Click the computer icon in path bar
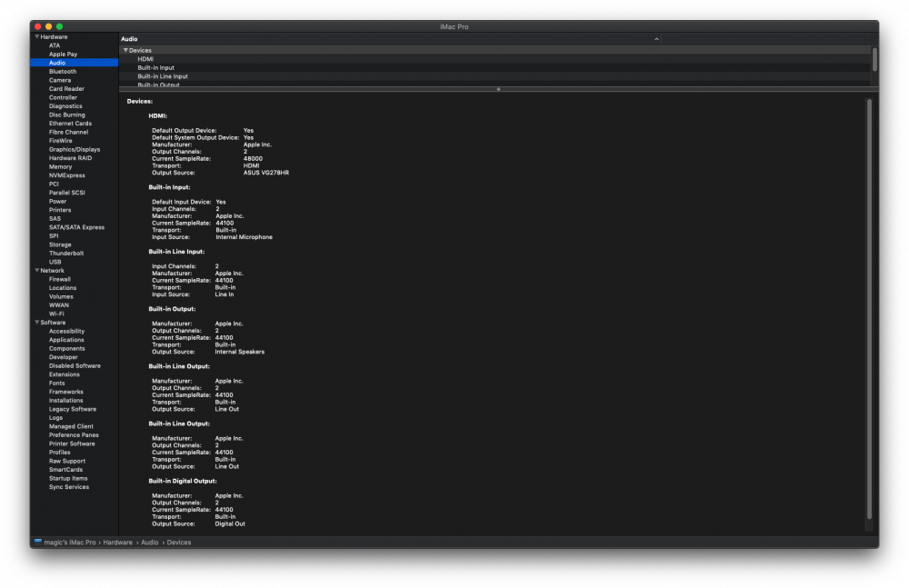This screenshot has height=588, width=909. tap(37, 543)
